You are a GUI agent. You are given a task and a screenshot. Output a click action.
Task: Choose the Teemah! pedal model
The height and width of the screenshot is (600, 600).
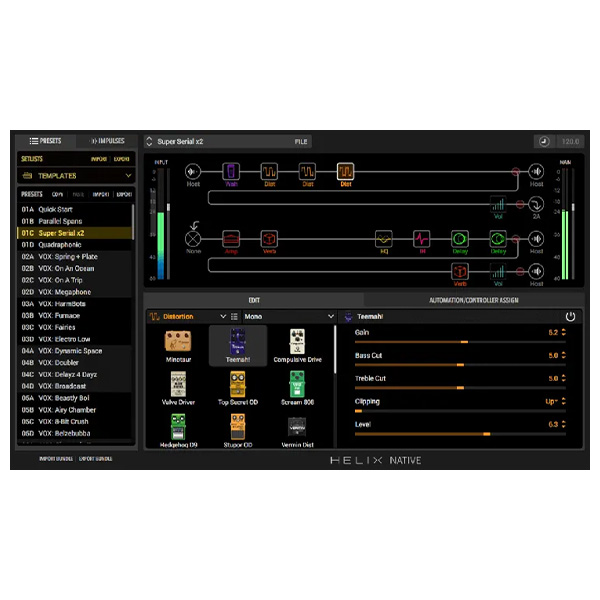pyautogui.click(x=238, y=346)
